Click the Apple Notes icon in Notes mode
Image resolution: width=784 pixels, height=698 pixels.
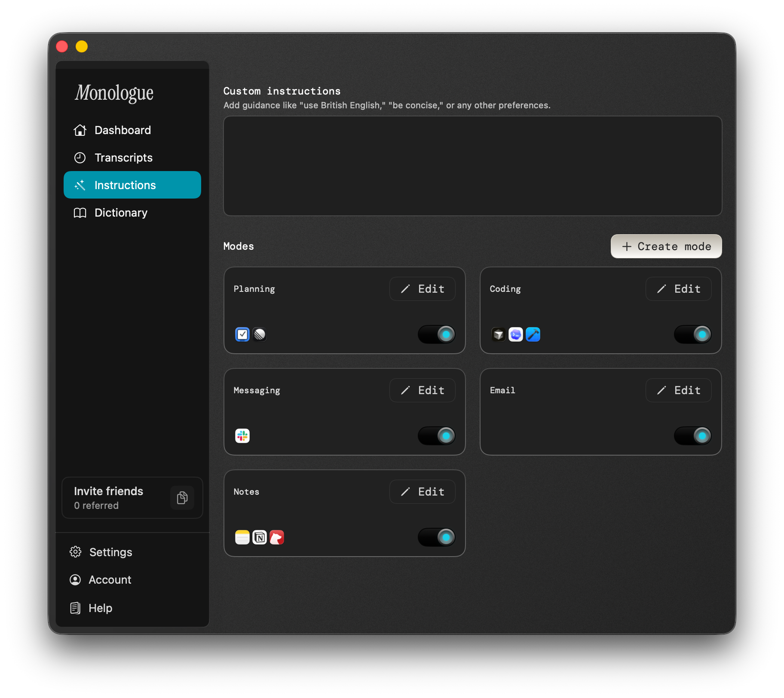(x=242, y=537)
